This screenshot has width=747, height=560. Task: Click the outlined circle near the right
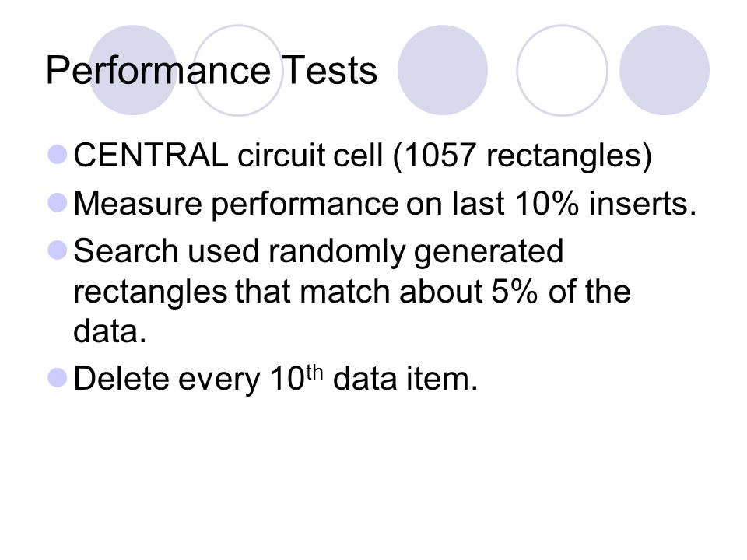point(562,70)
